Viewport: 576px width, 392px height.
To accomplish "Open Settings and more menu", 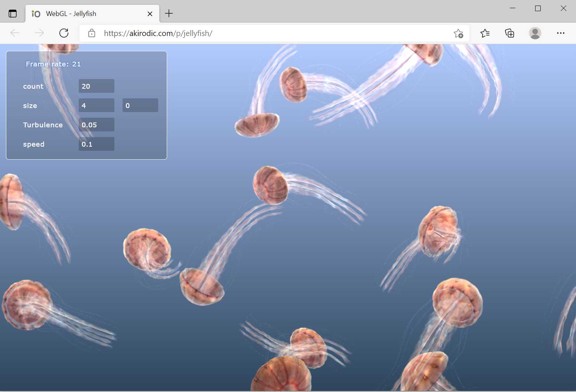I will point(561,33).
